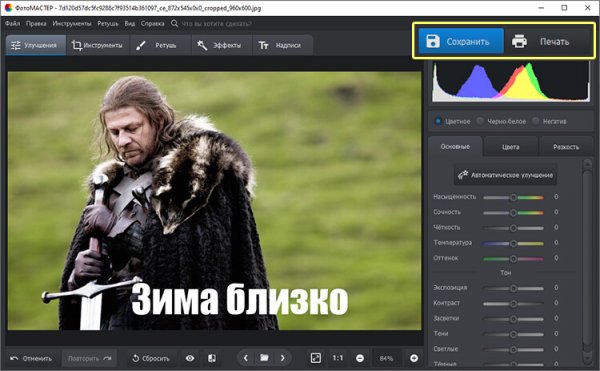Click the zoom in plus icon
600x371 pixels.
(x=414, y=358)
